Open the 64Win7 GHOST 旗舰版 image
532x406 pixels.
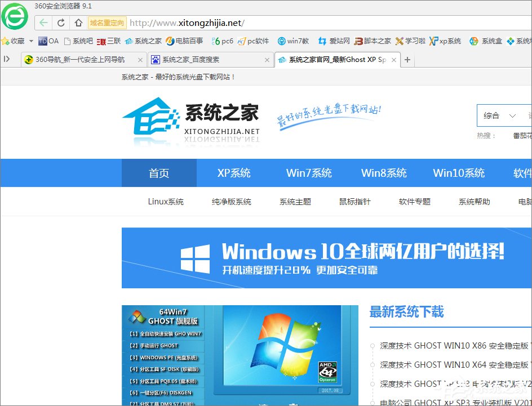(240, 355)
